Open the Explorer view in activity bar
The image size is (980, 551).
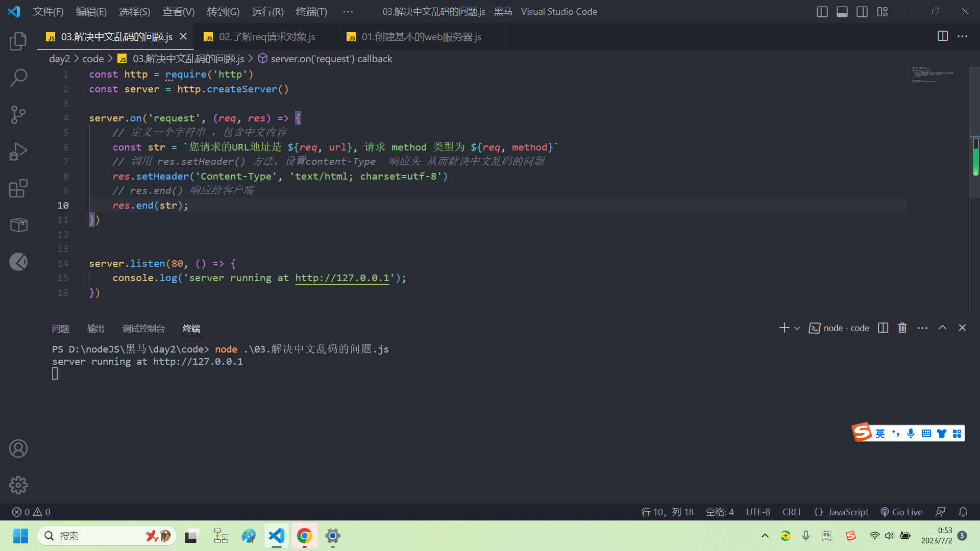coord(18,41)
